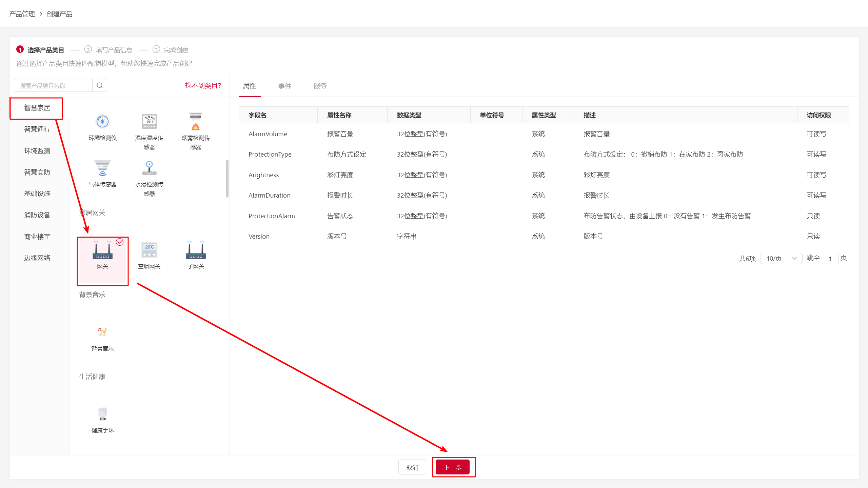The image size is (868, 488).
Task: Click the search magnifier icon
Action: (x=100, y=85)
